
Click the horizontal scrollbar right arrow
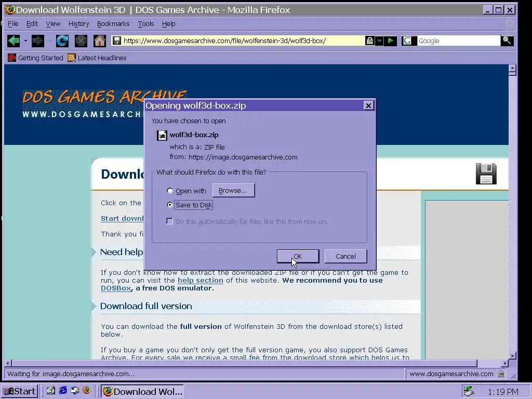coord(505,363)
